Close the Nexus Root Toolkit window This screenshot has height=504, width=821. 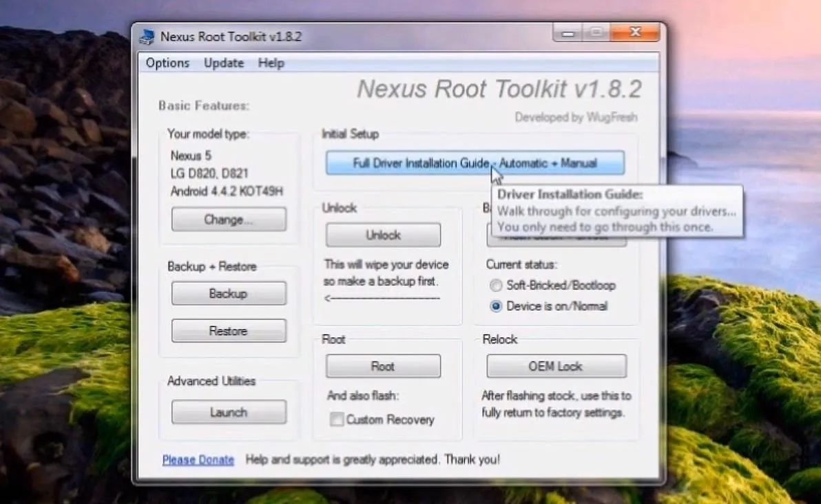pyautogui.click(x=634, y=32)
